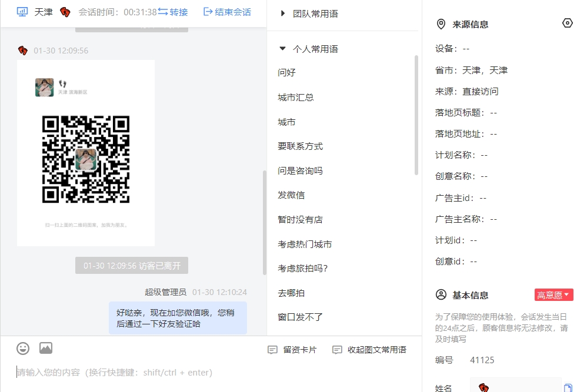
Task: Select the 暂时没有店 quick phrase
Action: [301, 220]
